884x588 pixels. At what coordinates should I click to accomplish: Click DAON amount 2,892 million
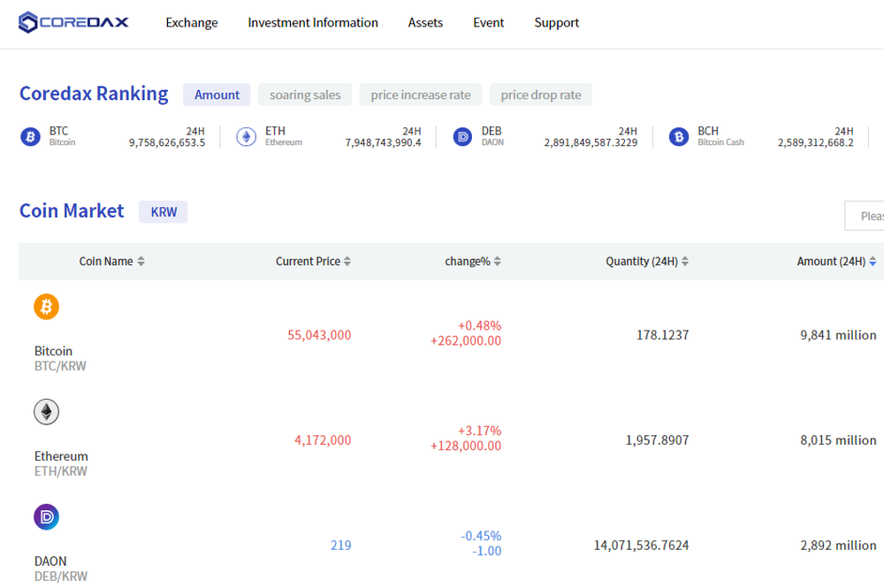point(838,546)
